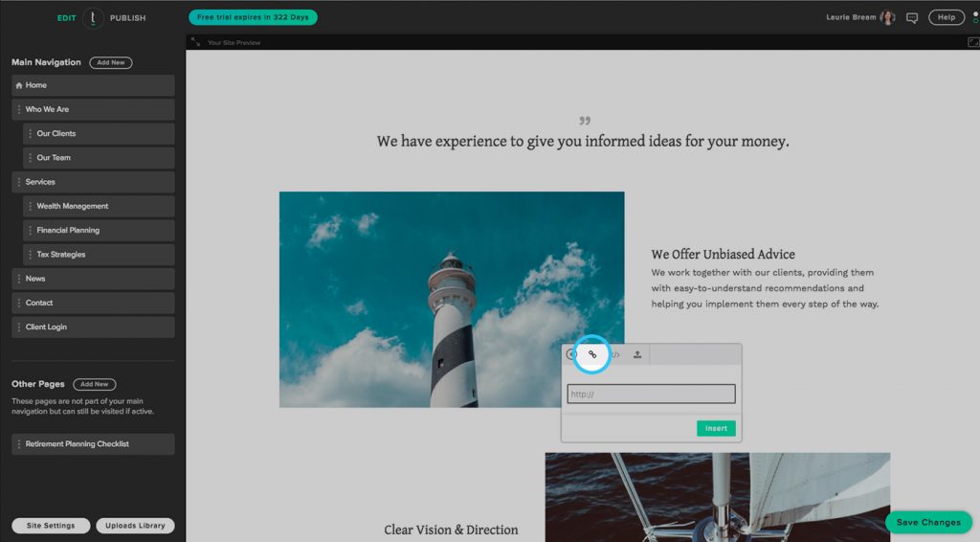Viewport: 980px width, 542px height.
Task: Open the Wealth Management subpage
Action: pos(99,206)
